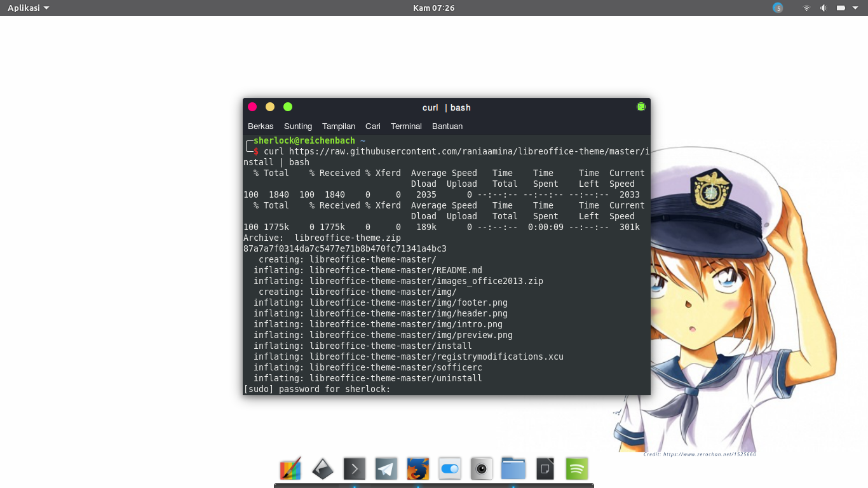
Task: Launch the camera webcam app in dock
Action: click(x=482, y=469)
